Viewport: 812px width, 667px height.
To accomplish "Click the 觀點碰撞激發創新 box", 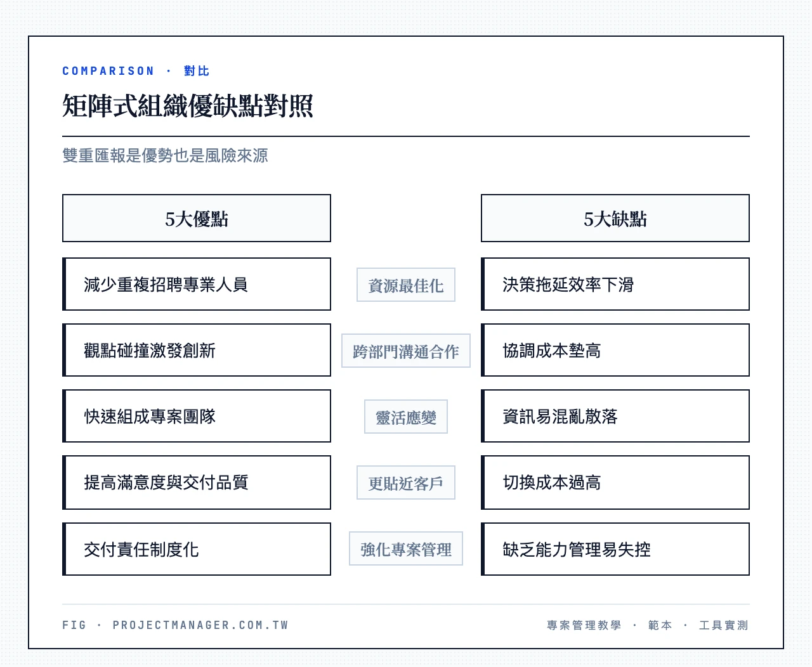I will pyautogui.click(x=197, y=350).
